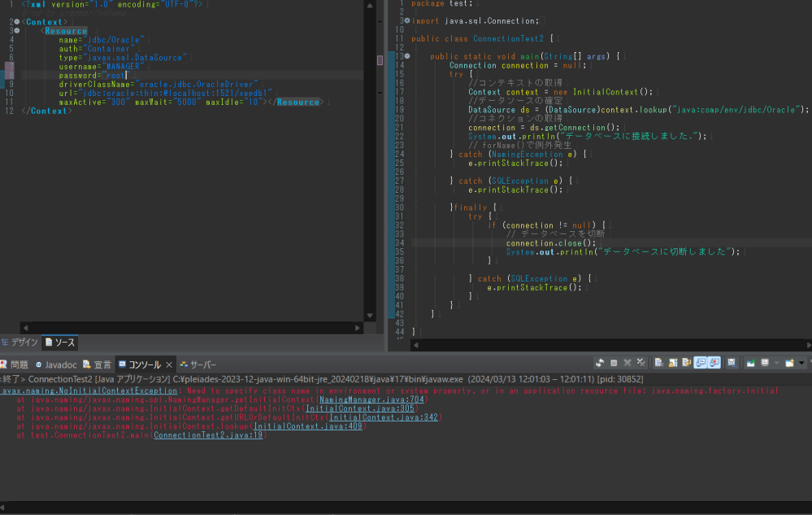Click the relaunch icon in console toolbar
This screenshot has width=812, height=515.
599,363
